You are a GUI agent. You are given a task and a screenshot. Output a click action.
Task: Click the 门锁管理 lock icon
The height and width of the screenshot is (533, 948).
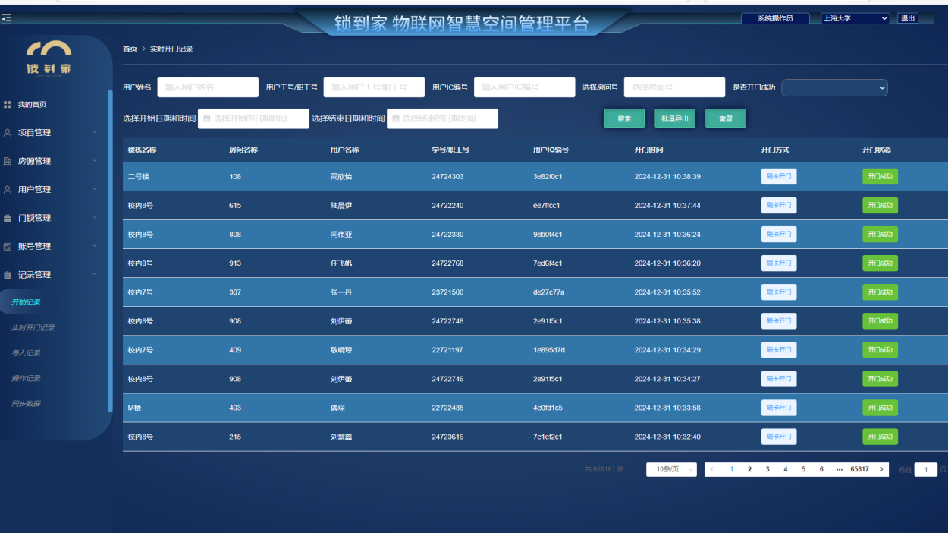(x=8, y=218)
